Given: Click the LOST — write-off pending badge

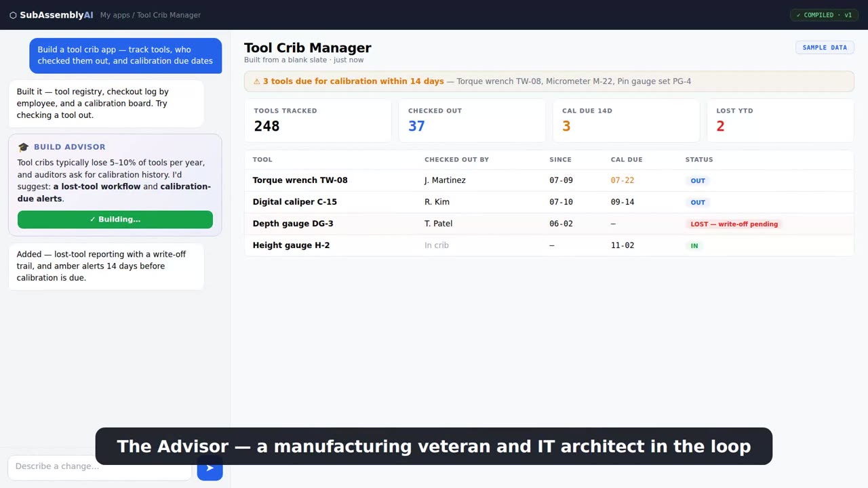Looking at the screenshot, I should (x=734, y=224).
